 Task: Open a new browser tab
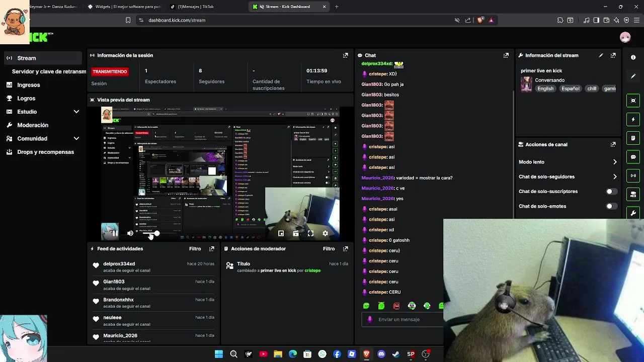[337, 7]
